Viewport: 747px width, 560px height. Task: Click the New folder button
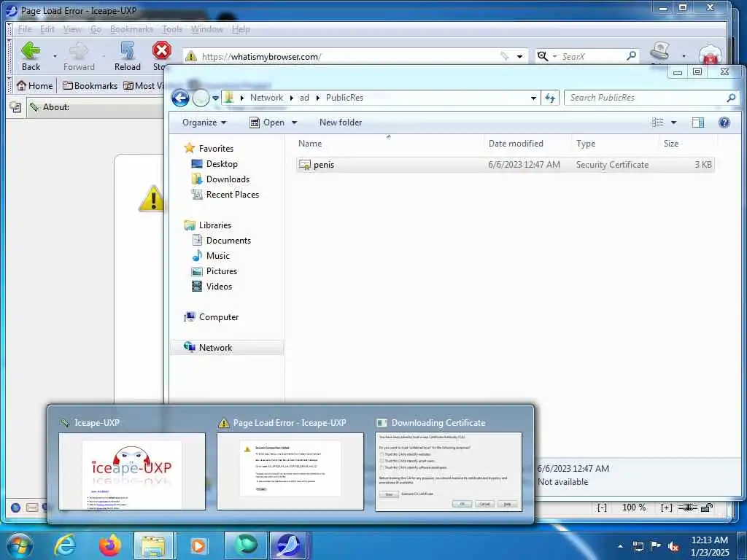(x=341, y=122)
